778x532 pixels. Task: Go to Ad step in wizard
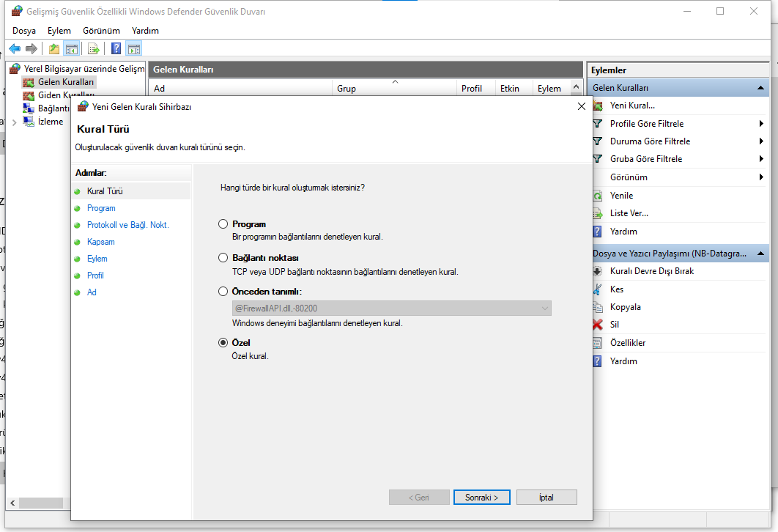pyautogui.click(x=92, y=293)
